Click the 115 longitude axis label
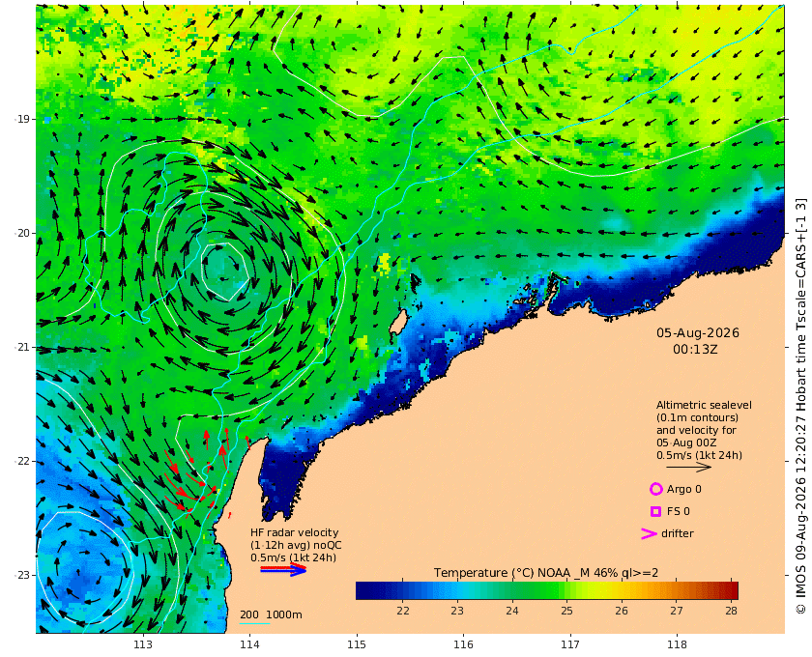The image size is (812, 657). pyautogui.click(x=357, y=644)
